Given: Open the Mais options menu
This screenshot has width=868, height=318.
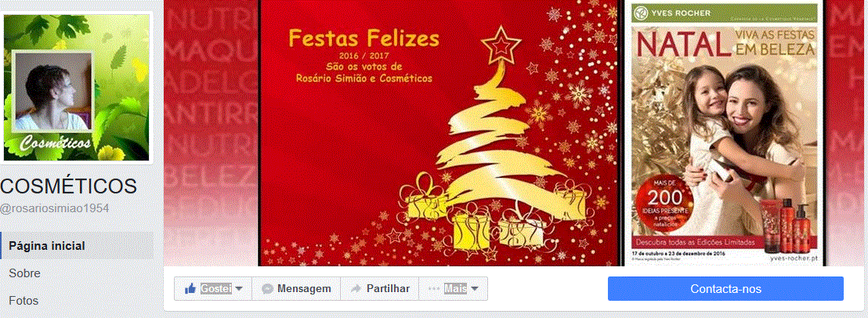Looking at the screenshot, I should [x=454, y=289].
